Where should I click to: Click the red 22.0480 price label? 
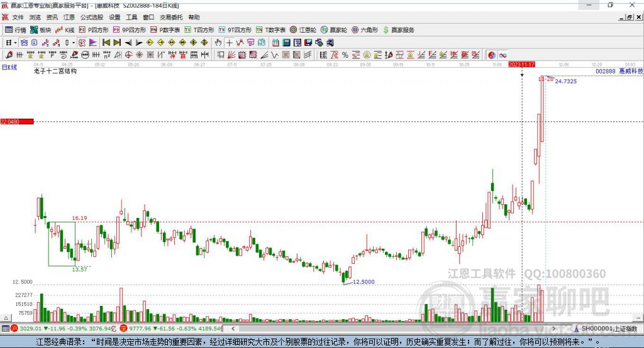point(17,121)
